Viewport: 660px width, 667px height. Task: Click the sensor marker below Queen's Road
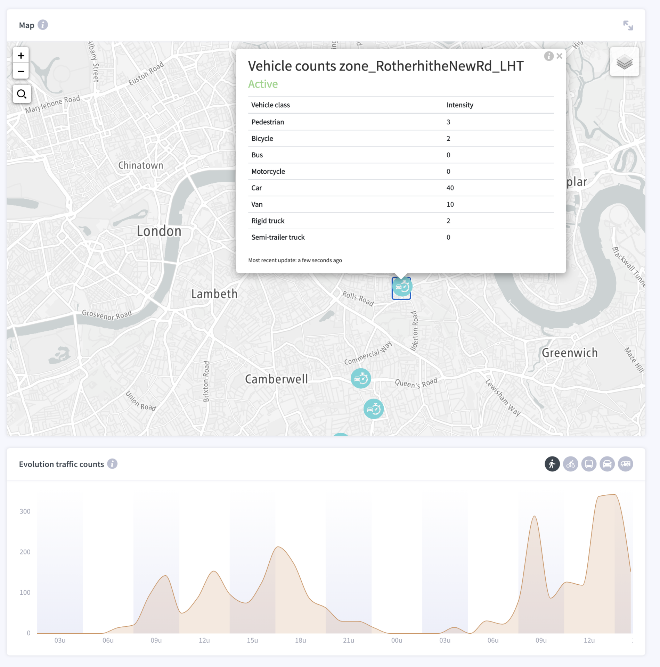373,409
